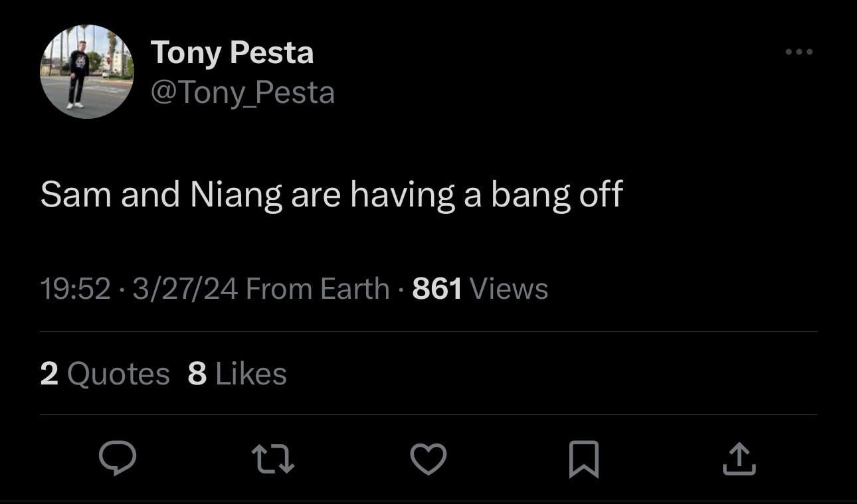Screen dimensions: 857x504
Task: Open the @Tony_Pesta handle link
Action: click(242, 92)
